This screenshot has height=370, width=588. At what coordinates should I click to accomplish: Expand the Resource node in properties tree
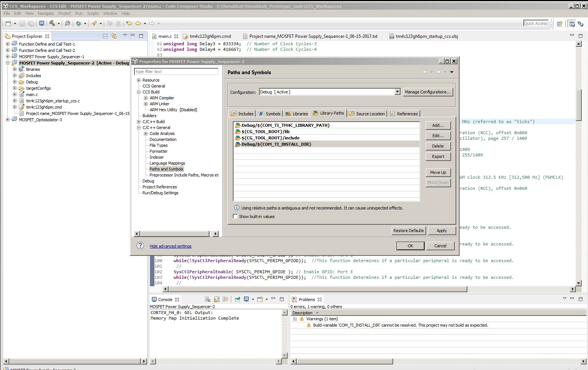click(x=139, y=80)
